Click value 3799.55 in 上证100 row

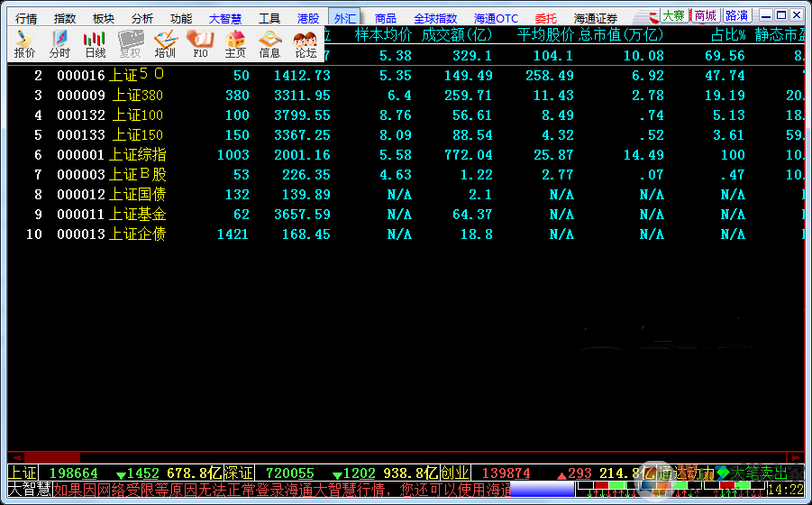point(302,115)
